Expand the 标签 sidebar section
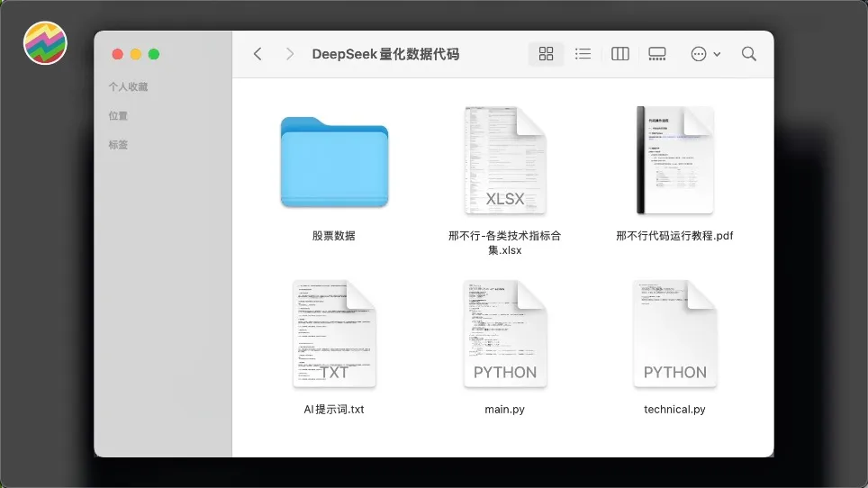 118,145
